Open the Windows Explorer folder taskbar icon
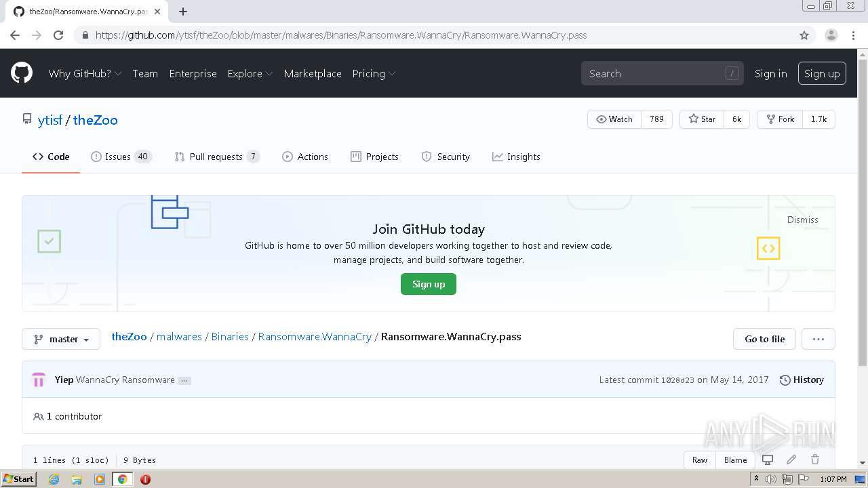Image resolution: width=868 pixels, height=488 pixels. (77, 479)
